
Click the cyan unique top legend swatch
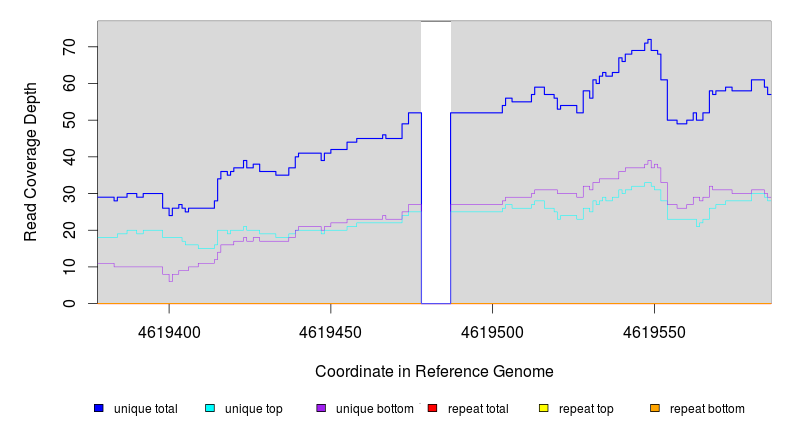tap(210, 409)
